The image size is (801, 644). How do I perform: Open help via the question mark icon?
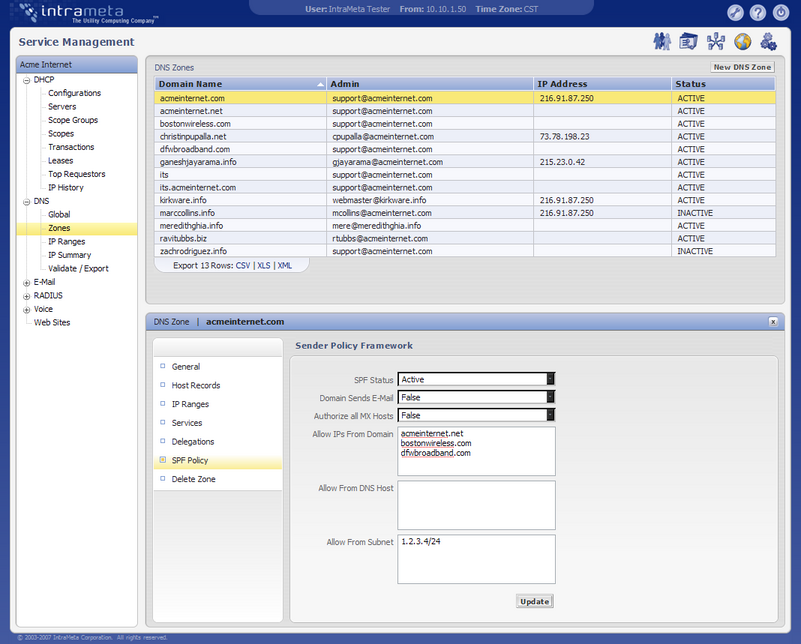[758, 12]
